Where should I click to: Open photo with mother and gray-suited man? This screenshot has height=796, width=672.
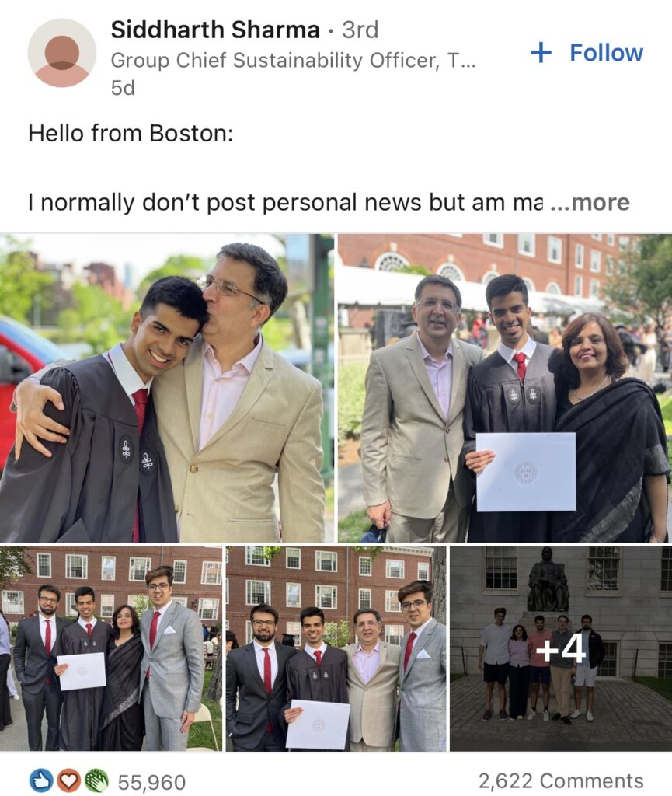(111, 648)
